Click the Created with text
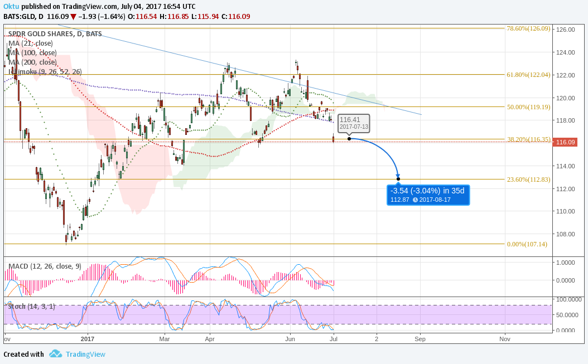Viewport: 588px width, 364px height. point(23,355)
